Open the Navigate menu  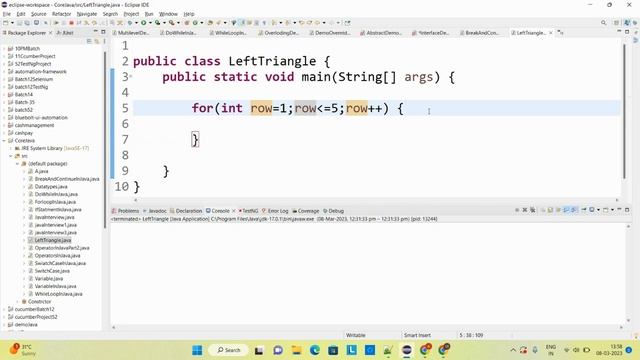[87, 14]
